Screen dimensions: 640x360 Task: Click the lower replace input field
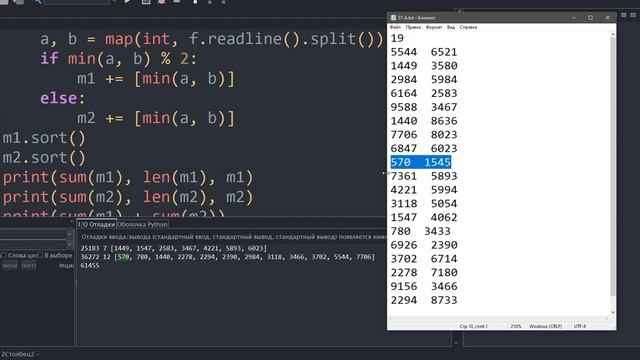pyautogui.click(x=33, y=244)
